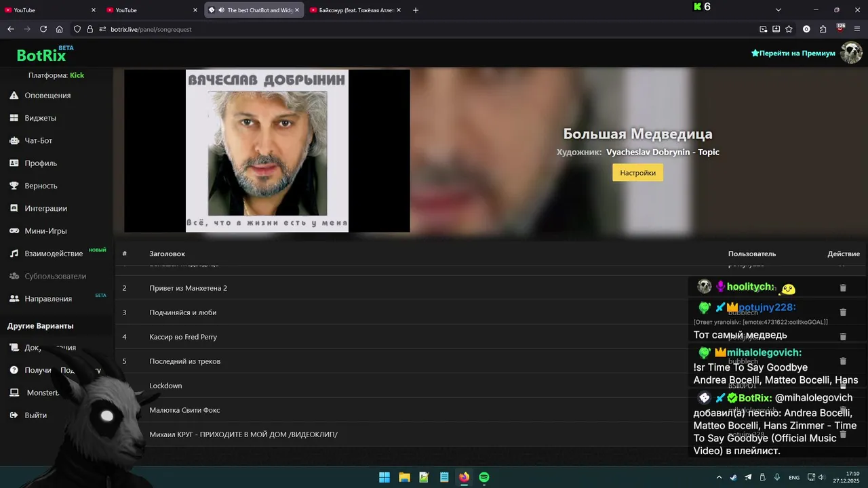The image size is (868, 488).
Task: Open the Настройки song request settings
Action: click(637, 173)
